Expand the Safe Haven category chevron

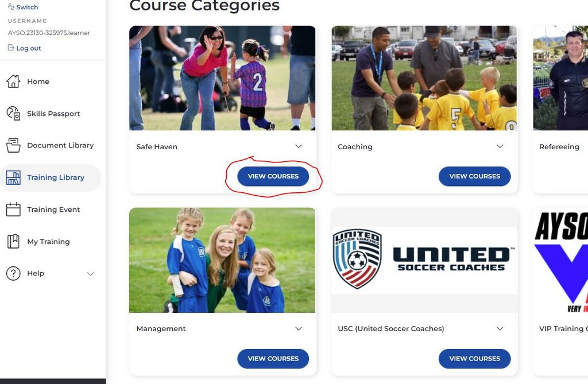[x=299, y=146]
